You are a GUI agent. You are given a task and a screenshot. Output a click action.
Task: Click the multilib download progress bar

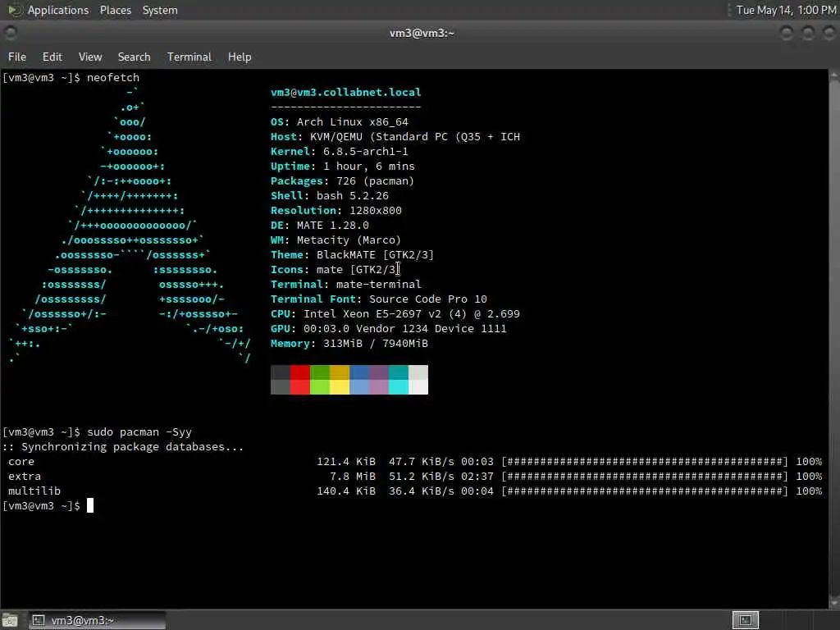(645, 491)
